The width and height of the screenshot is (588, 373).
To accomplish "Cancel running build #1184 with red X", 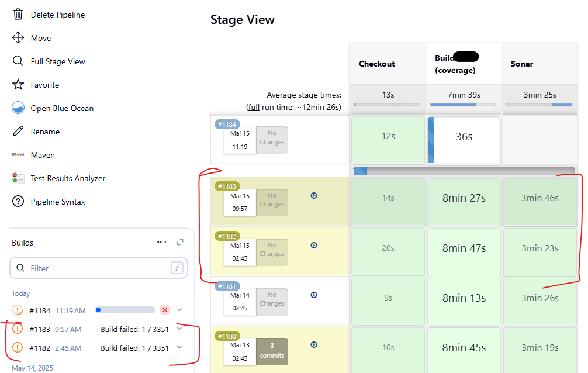I will click(165, 310).
